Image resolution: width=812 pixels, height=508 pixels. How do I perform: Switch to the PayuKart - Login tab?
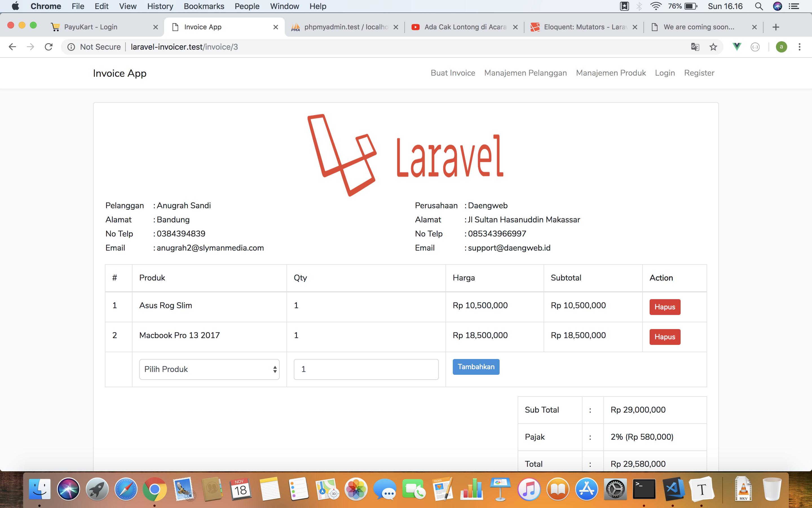[x=104, y=27]
